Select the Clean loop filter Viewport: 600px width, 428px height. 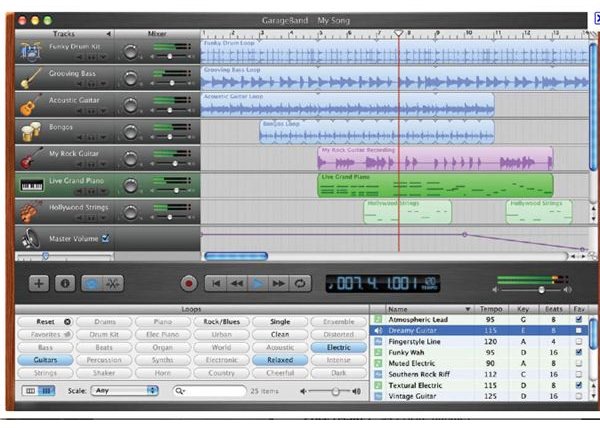click(280, 334)
